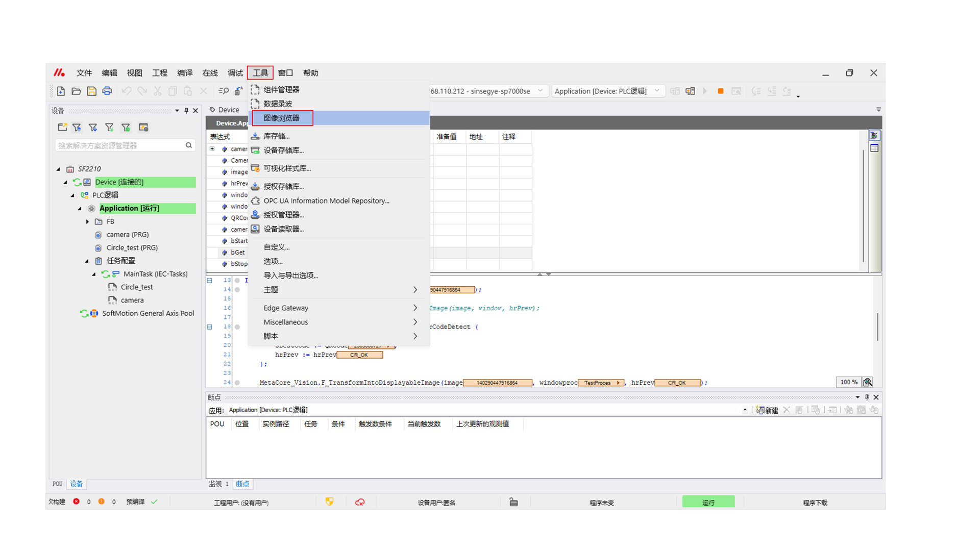
Task: Click the Print toolbar icon
Action: (x=107, y=91)
